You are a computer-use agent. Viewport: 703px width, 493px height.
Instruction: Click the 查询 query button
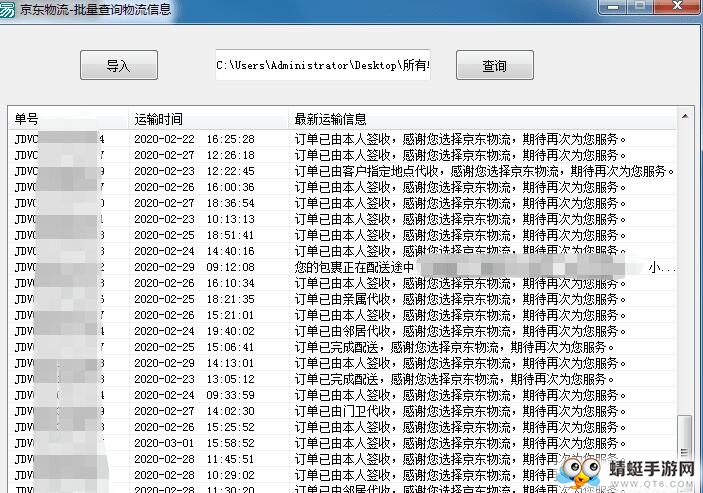click(x=495, y=65)
